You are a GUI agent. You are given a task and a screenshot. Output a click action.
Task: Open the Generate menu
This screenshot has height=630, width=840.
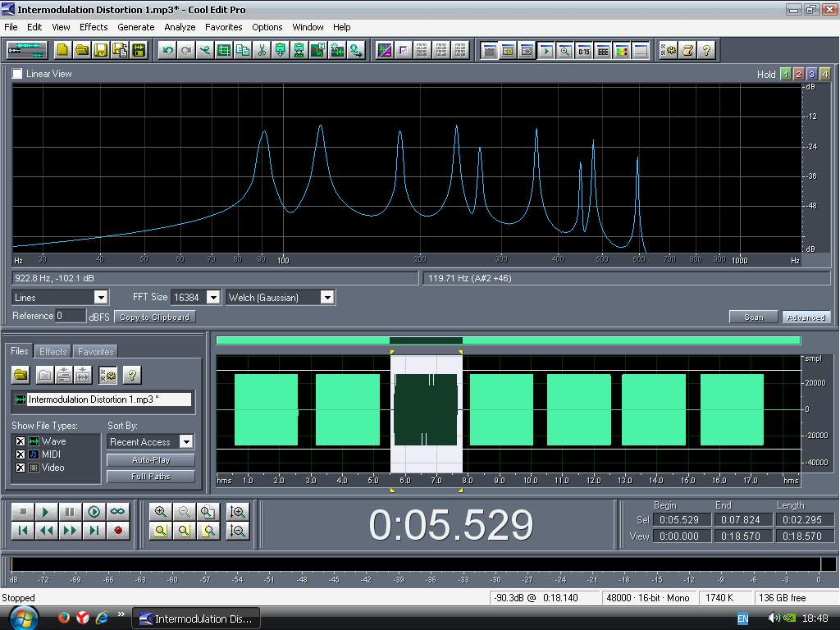(135, 27)
